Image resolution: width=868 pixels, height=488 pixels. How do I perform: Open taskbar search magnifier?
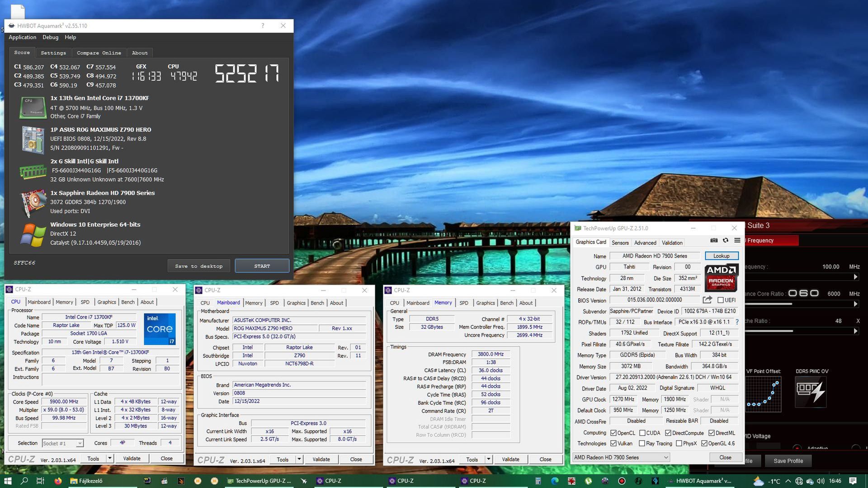click(24, 481)
